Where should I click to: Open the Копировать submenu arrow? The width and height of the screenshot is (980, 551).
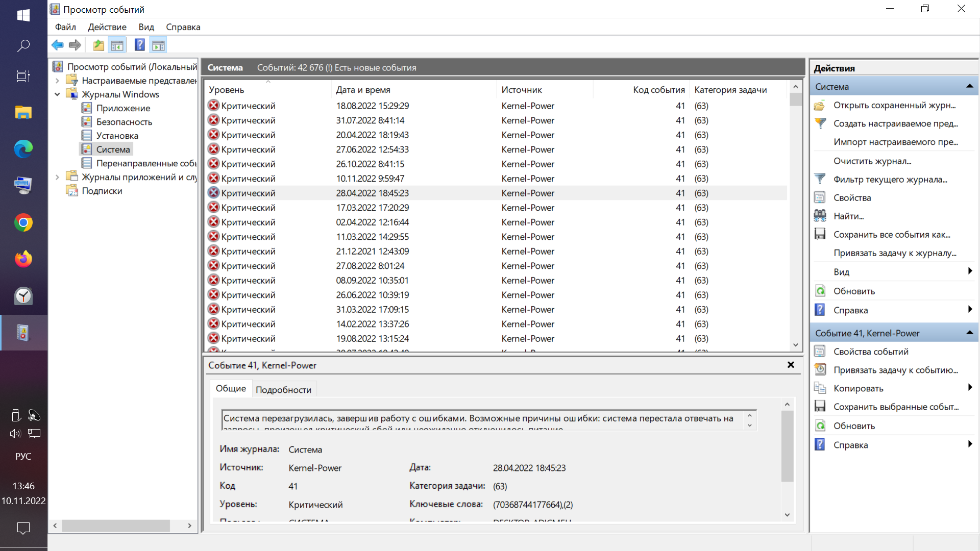point(969,388)
